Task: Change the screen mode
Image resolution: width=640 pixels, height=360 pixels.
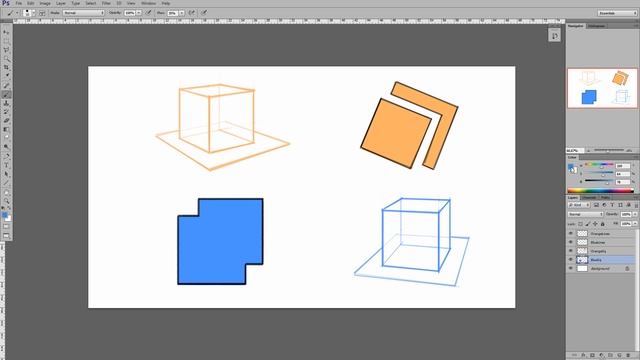Action: point(6,236)
